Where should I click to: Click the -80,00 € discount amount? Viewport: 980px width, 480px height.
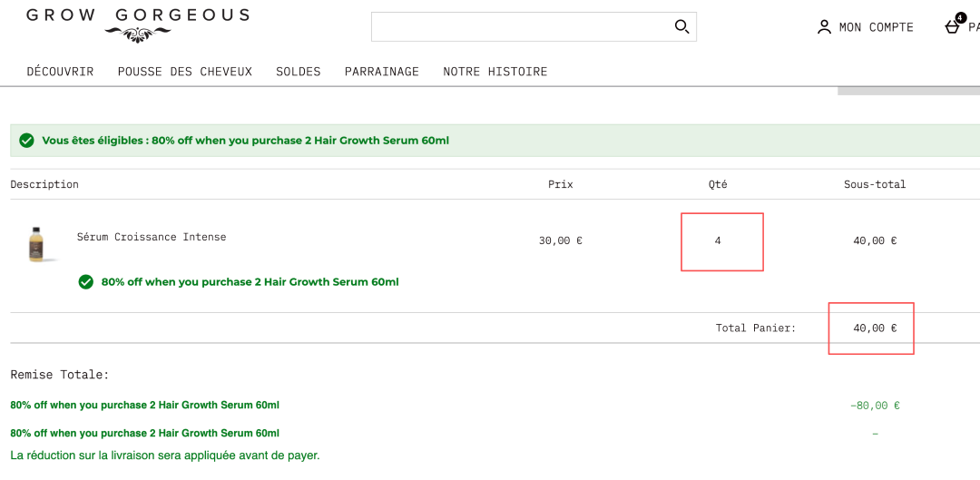pyautogui.click(x=875, y=406)
